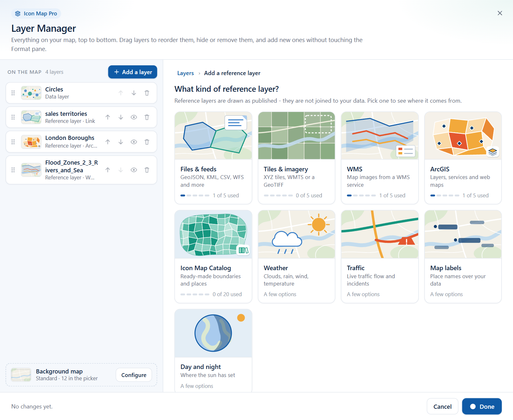Click the Background map thumbnail
Image resolution: width=513 pixels, height=420 pixels.
[21, 375]
